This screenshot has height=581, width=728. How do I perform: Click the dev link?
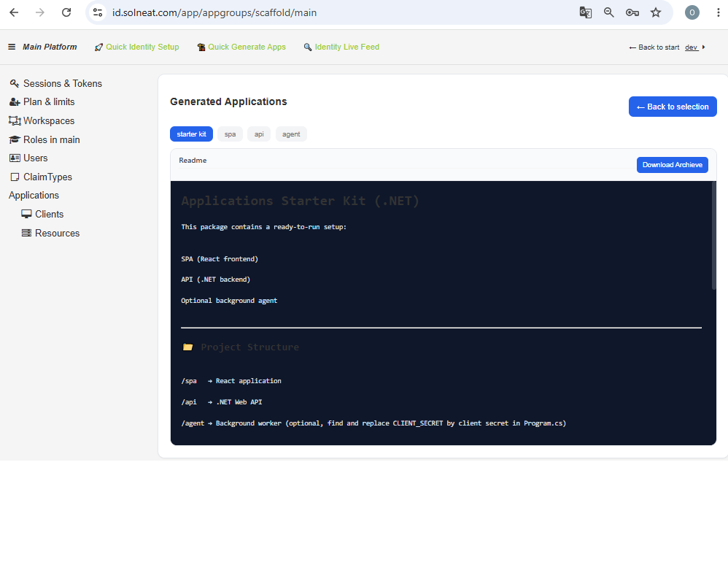pyautogui.click(x=692, y=47)
